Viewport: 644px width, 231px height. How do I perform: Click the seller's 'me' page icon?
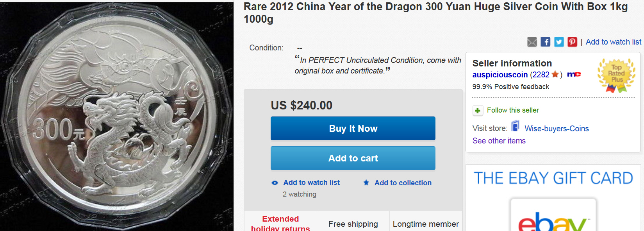click(574, 74)
